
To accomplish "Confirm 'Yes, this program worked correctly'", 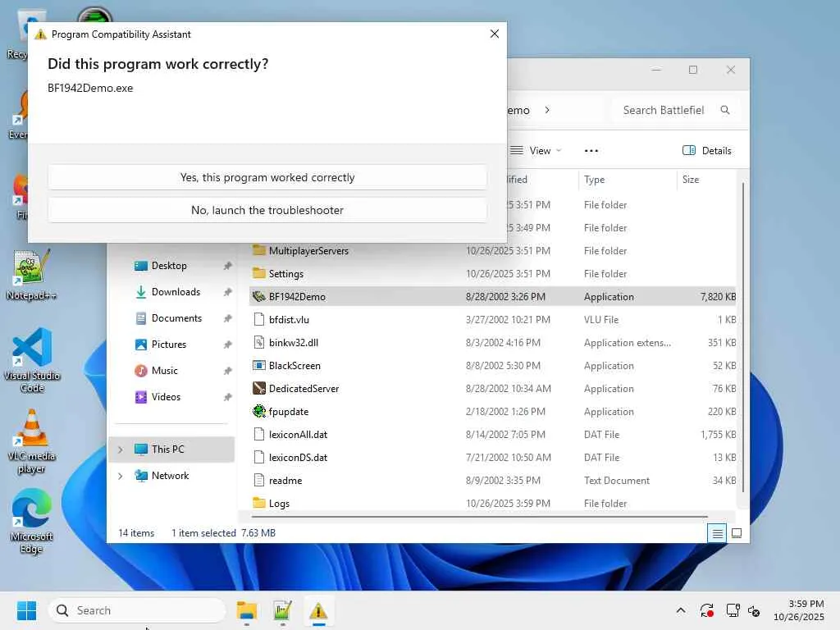I will (267, 177).
